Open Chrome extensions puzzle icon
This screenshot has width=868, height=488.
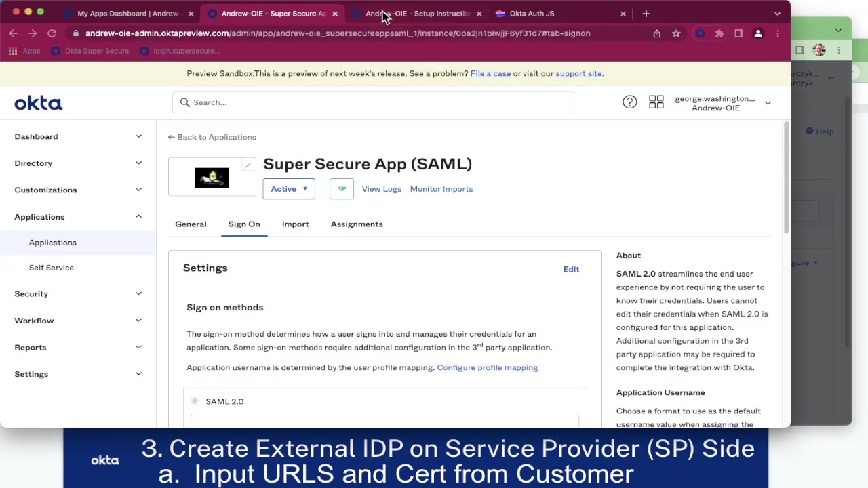(x=719, y=33)
